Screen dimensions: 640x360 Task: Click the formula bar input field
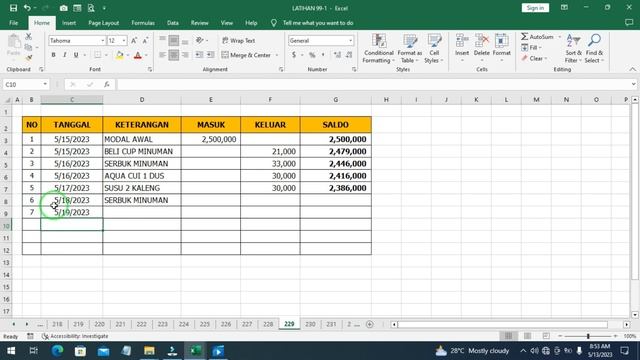373,84
